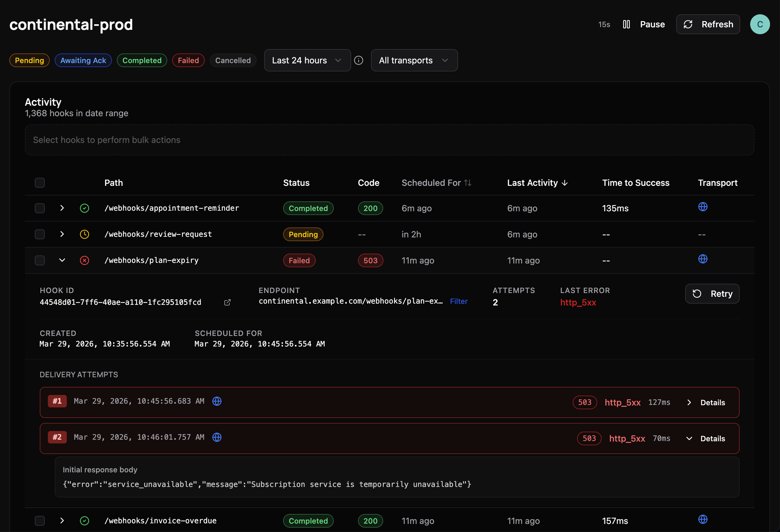Click the globe transport icon on appointment-reminder row
The width and height of the screenshot is (780, 532).
click(x=703, y=207)
